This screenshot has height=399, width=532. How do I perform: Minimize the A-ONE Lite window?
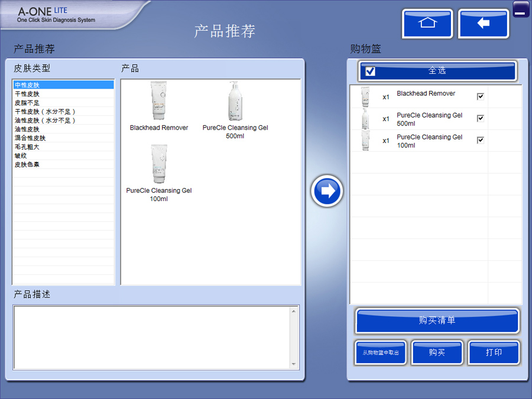click(x=520, y=9)
